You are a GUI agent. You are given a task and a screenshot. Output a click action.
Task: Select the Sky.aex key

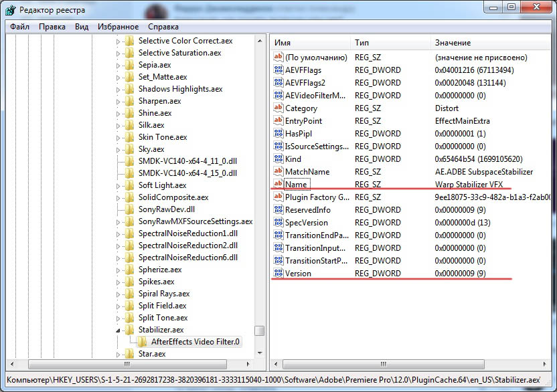click(151, 149)
